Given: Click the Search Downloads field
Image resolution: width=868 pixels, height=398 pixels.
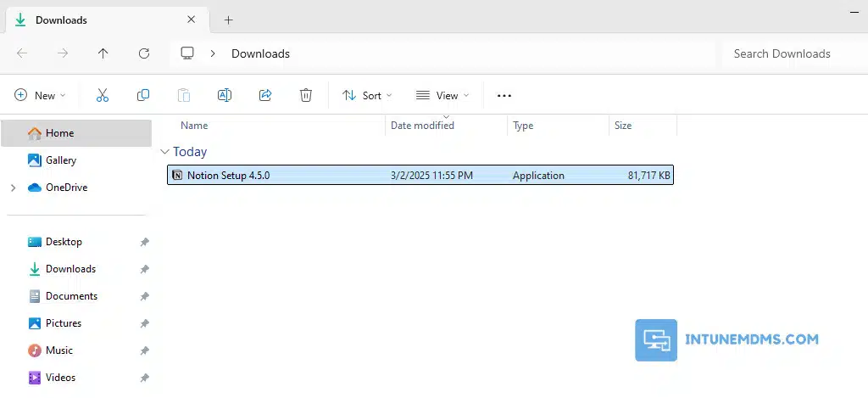Looking at the screenshot, I should coord(788,53).
